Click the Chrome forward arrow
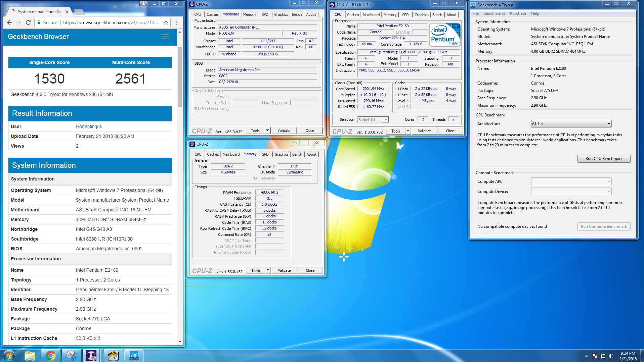 pos(19,22)
